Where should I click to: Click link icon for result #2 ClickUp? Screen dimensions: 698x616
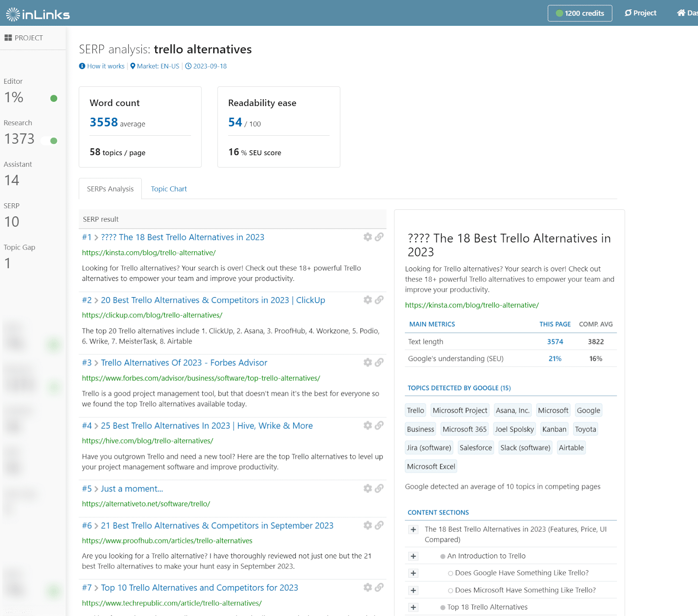(379, 300)
